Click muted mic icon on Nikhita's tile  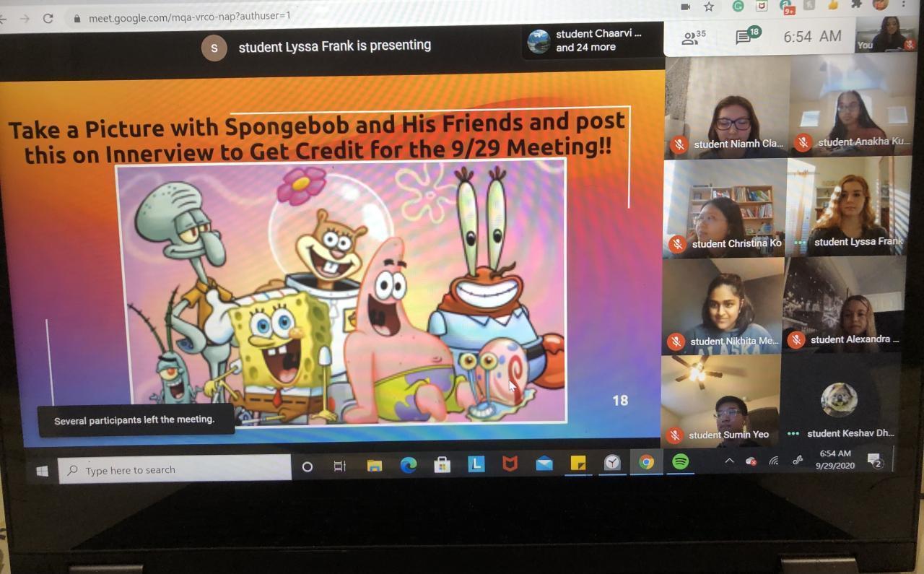pos(676,342)
